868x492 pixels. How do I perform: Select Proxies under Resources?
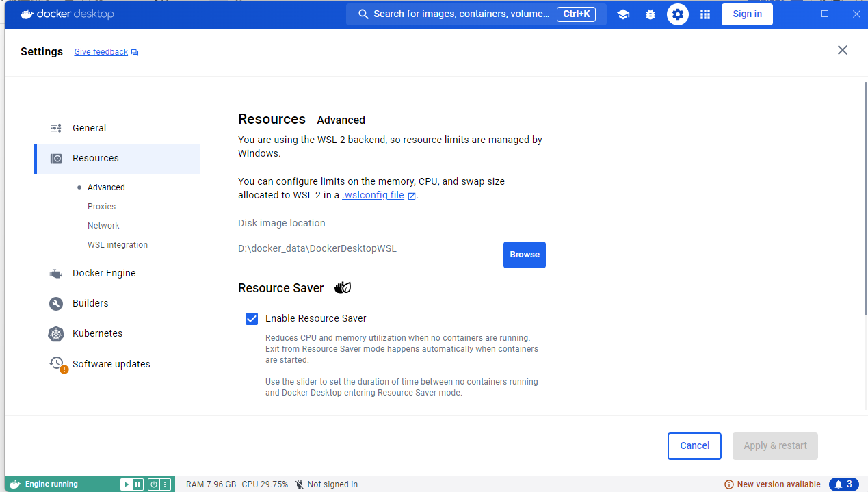tap(101, 207)
